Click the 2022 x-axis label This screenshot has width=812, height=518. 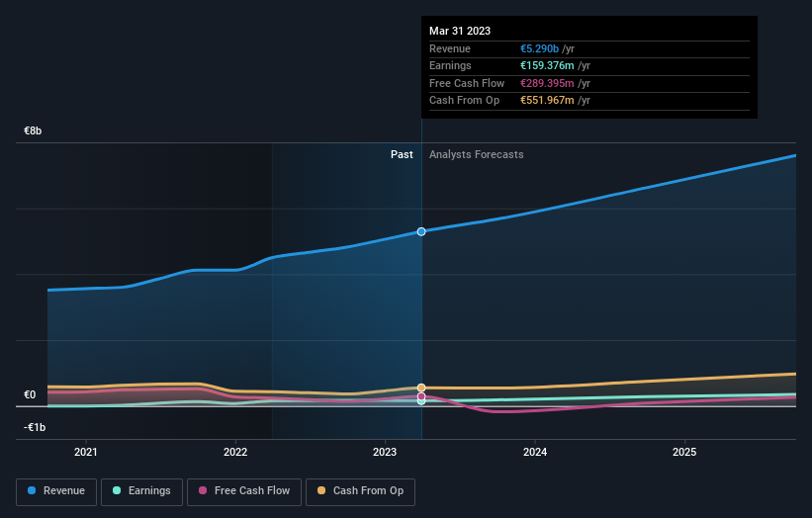(235, 452)
